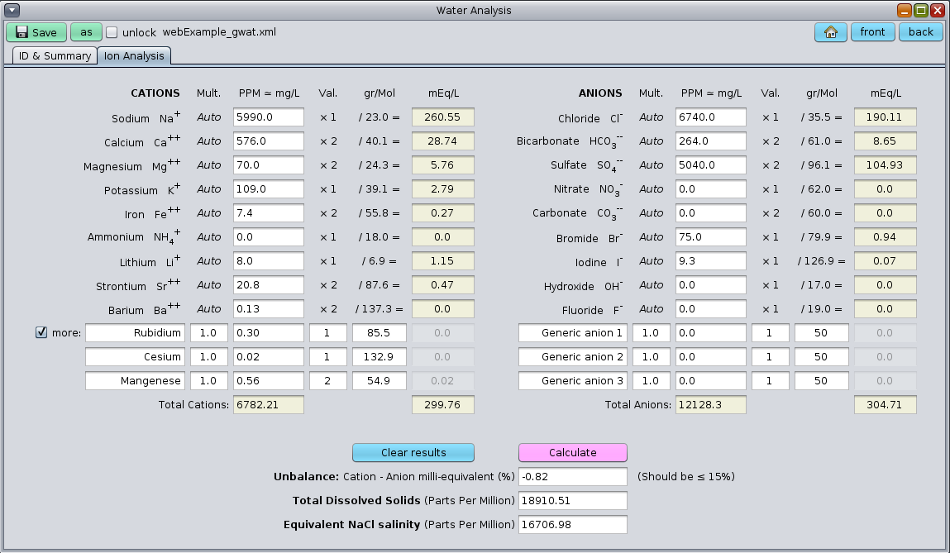
Task: Edit the Potassium PPM value 109.0
Action: click(268, 189)
